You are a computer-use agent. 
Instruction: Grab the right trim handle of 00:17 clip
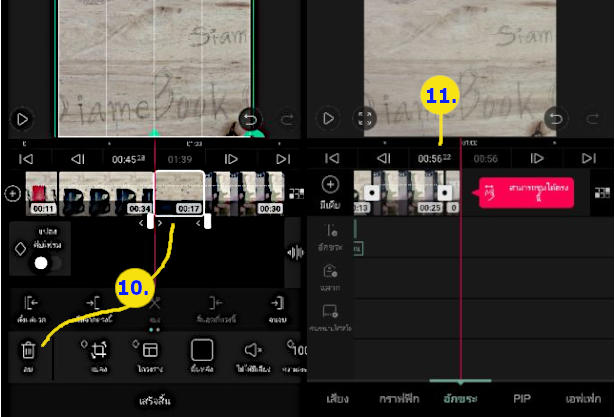(x=207, y=221)
